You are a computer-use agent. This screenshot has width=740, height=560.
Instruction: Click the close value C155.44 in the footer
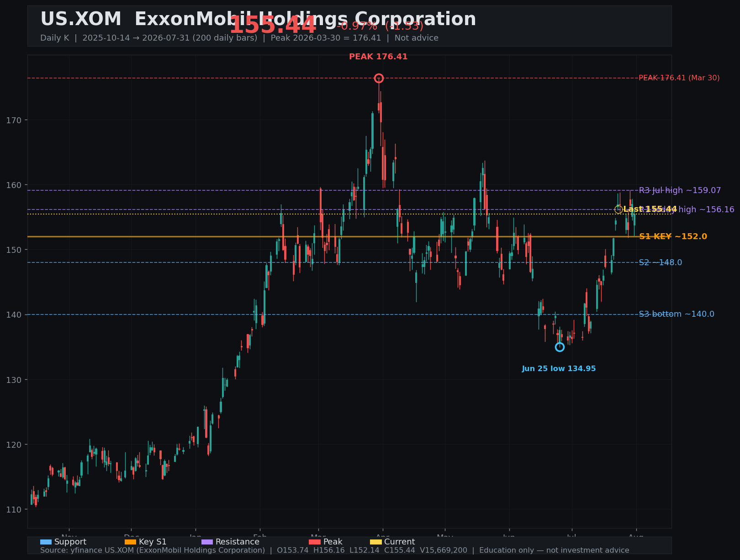coord(401,550)
